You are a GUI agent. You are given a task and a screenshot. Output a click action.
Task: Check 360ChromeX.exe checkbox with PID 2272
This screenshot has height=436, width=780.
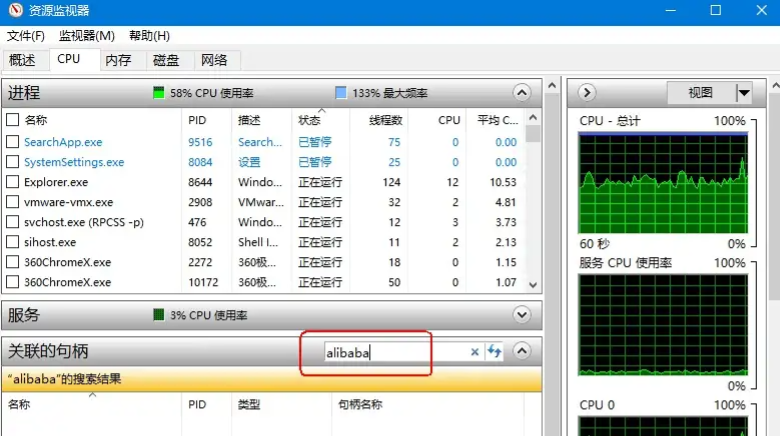coord(12,262)
